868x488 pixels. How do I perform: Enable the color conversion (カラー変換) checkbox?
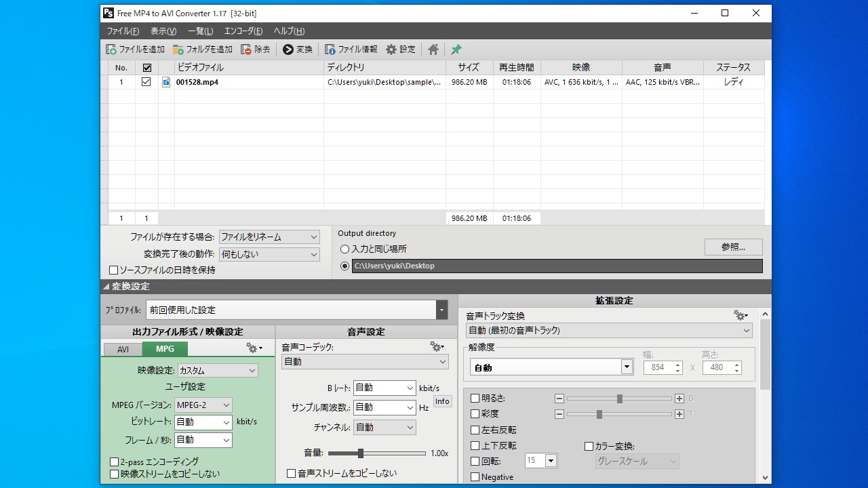coord(589,446)
